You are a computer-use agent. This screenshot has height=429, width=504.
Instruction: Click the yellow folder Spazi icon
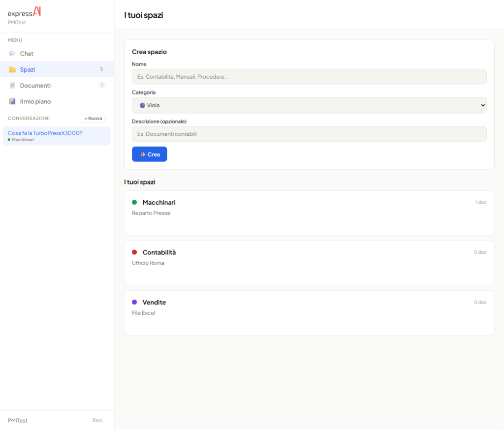point(12,69)
